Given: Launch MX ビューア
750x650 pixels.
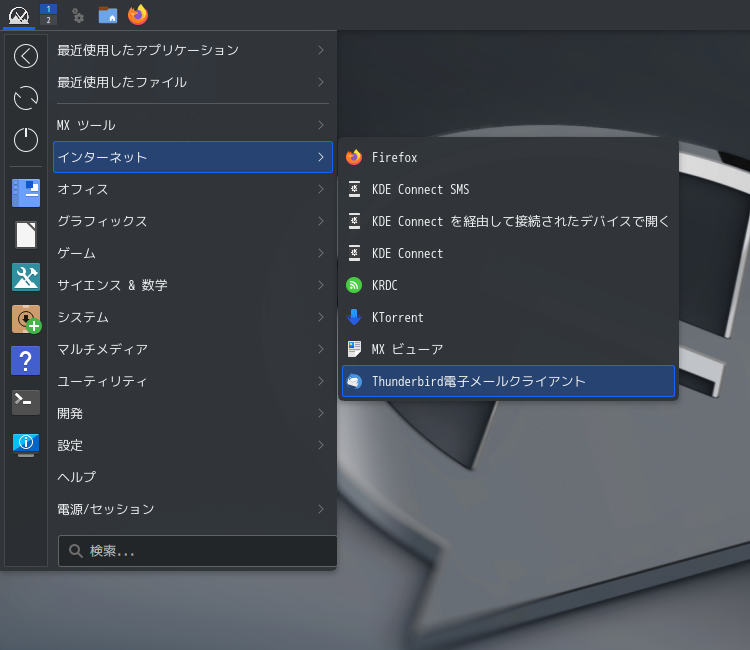Looking at the screenshot, I should (508, 349).
